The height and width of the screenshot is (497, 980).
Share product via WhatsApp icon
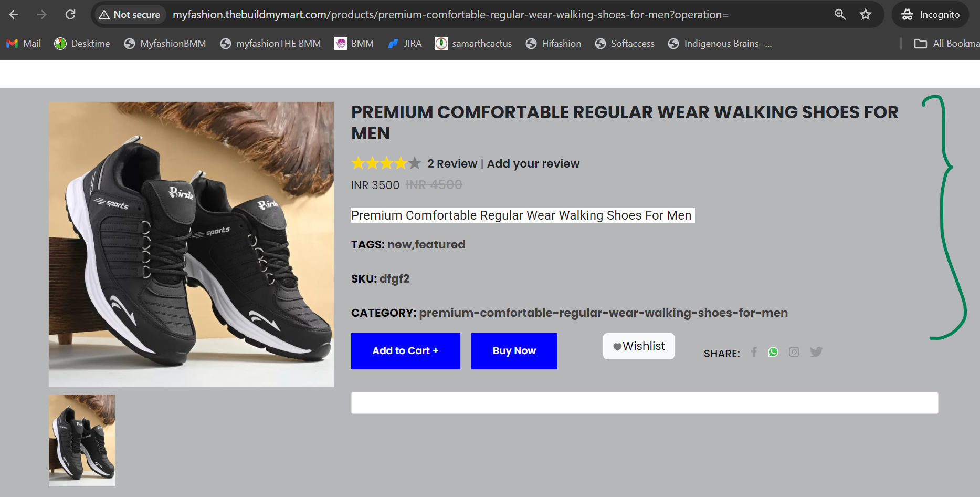tap(773, 352)
